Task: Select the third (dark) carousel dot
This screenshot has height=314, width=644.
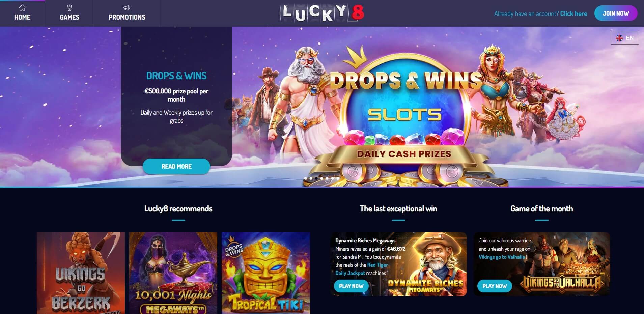Action: (316, 178)
